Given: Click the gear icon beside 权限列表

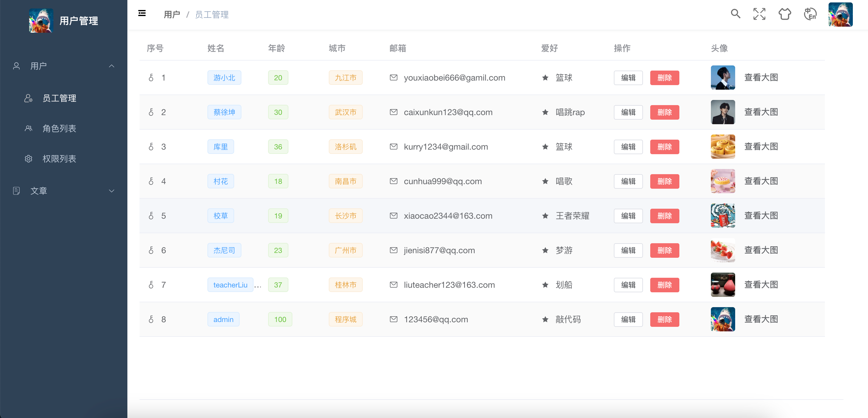Looking at the screenshot, I should click(29, 158).
